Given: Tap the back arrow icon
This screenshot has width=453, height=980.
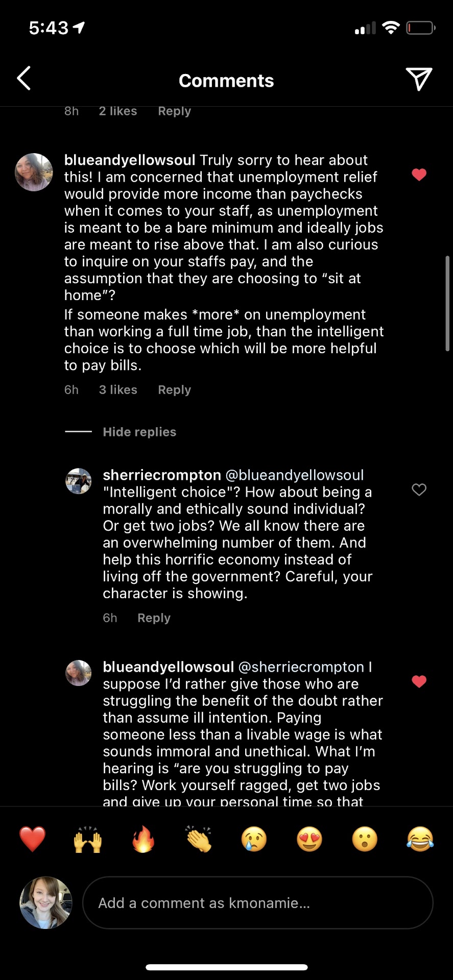Looking at the screenshot, I should (24, 79).
